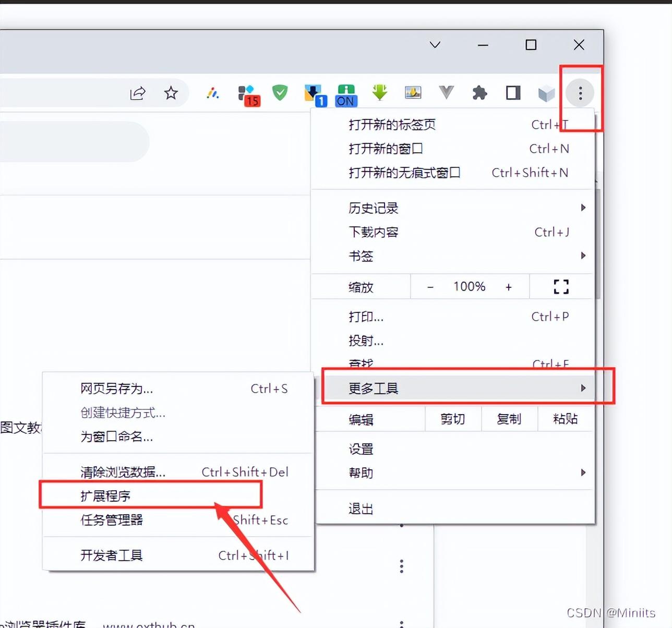The height and width of the screenshot is (628, 672).
Task: Open 任务管理器 from the submenu
Action: coord(178,520)
